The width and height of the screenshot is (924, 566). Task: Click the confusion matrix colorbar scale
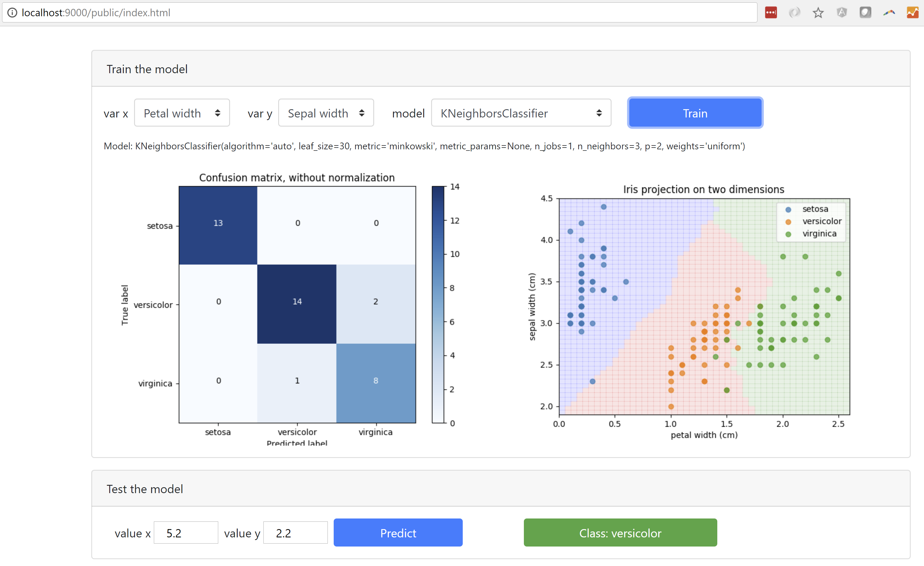pyautogui.click(x=438, y=304)
